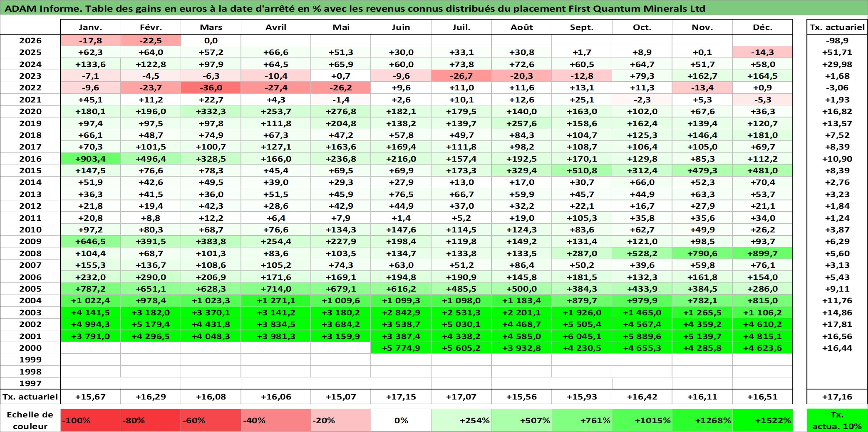The height and width of the screenshot is (432, 868).
Task: Click the cell +5 774,9 in June 2000
Action: (401, 348)
